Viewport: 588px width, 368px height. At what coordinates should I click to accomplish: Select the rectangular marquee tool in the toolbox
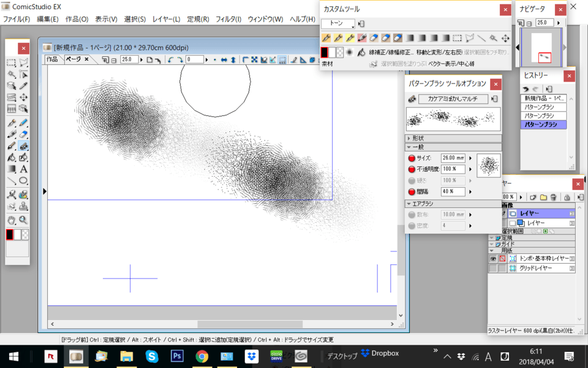point(11,63)
